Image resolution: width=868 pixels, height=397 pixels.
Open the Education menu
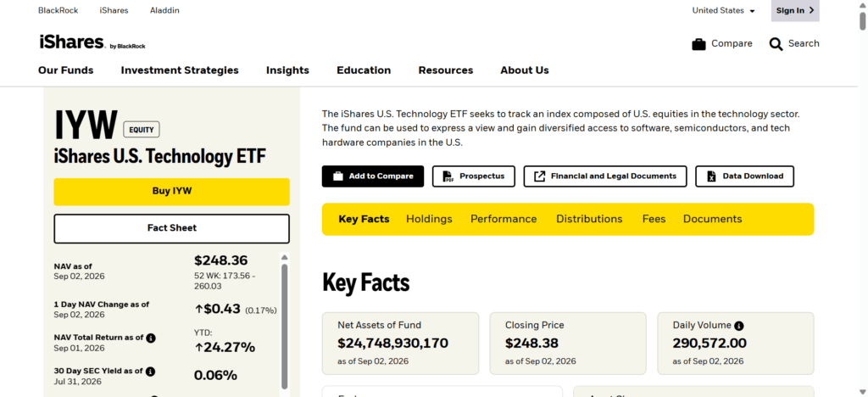364,70
